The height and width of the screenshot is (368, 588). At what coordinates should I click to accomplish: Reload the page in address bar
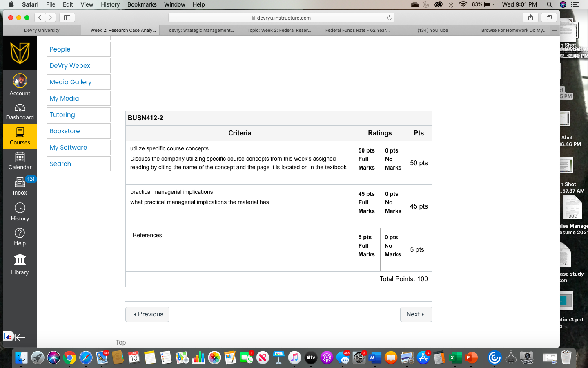[x=389, y=18]
